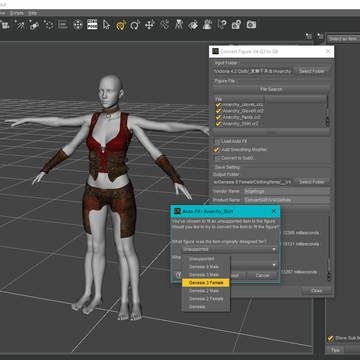Uncheck Anarchy_Pants.cr2 in the file list
Viewport: 360px width, 360px height.
point(218,117)
